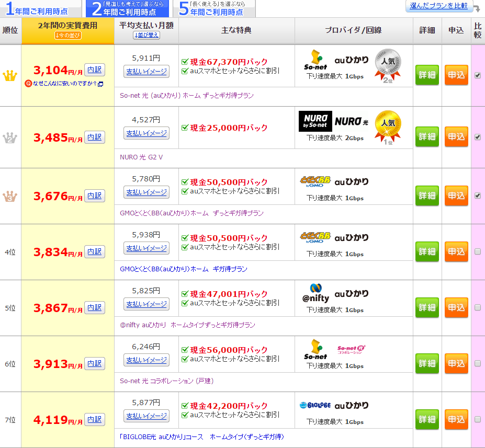485x448 pixels.
Task: Open 支払いイメージ under 5,911円
Action: click(146, 72)
